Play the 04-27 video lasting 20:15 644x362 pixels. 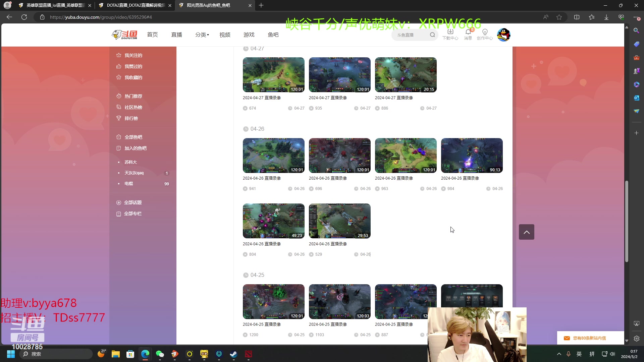[406, 75]
